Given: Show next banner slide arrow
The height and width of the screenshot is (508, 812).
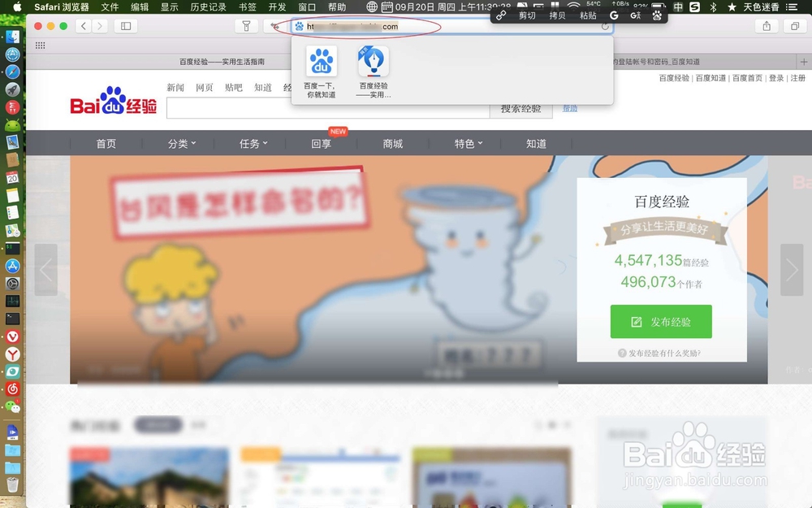Looking at the screenshot, I should [792, 270].
